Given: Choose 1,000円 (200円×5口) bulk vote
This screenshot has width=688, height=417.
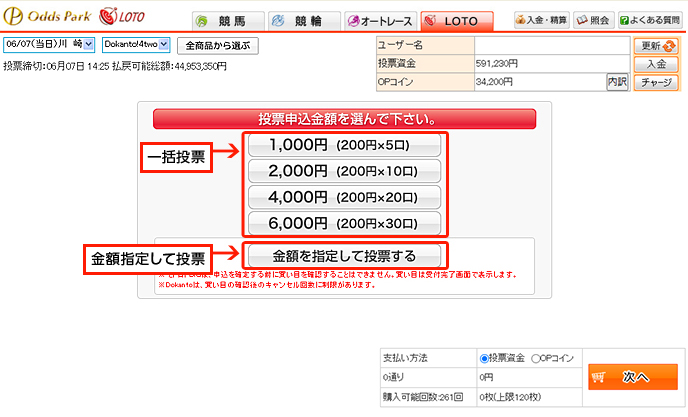Looking at the screenshot, I should point(344,145).
